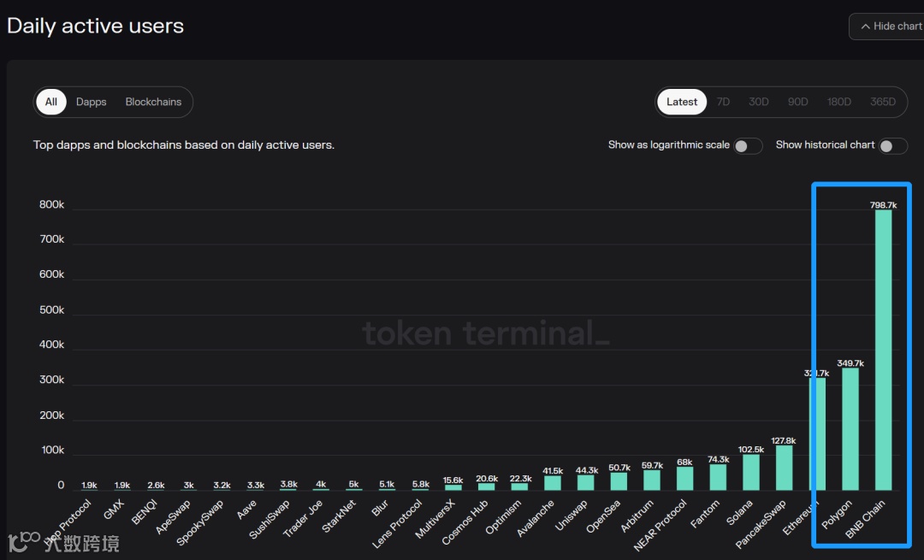924x560 pixels.
Task: Pick the 90D time range
Action: pos(798,102)
